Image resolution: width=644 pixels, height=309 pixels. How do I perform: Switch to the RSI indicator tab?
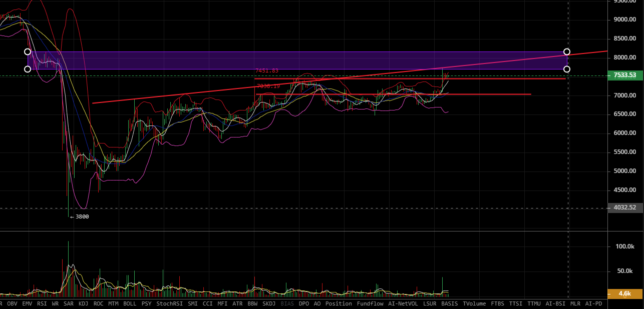point(42,303)
